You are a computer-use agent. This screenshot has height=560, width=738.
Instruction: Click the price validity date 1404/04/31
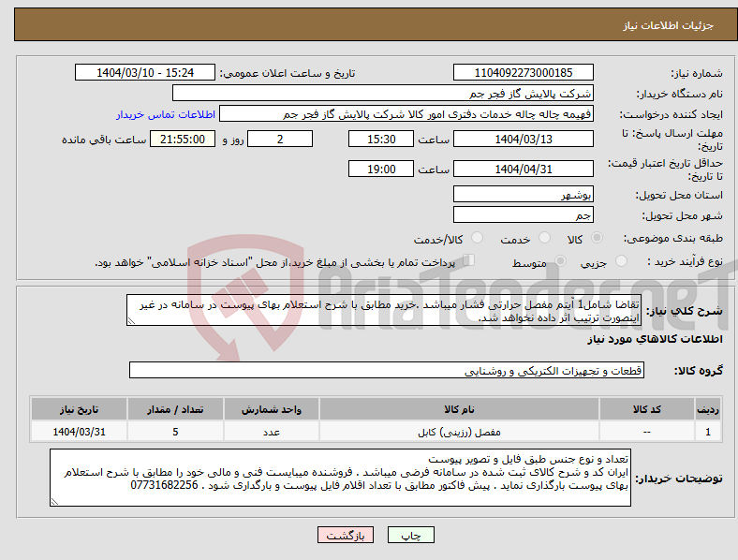(523, 169)
